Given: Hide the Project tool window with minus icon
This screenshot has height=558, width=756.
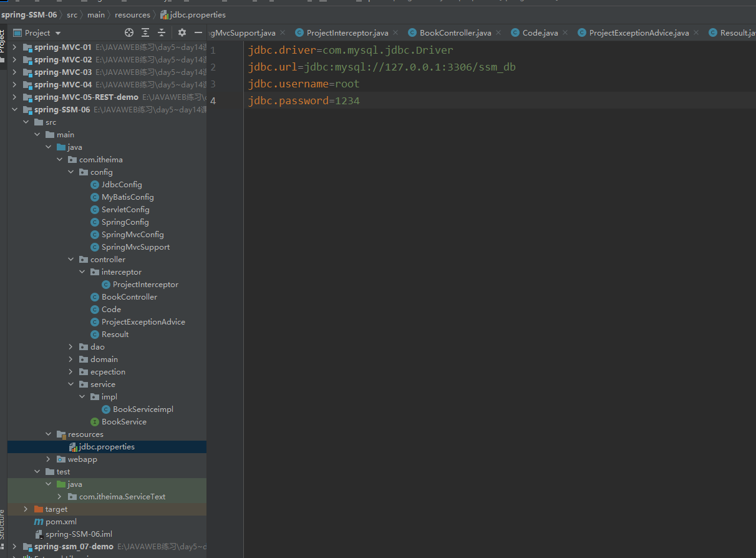Looking at the screenshot, I should coord(198,32).
